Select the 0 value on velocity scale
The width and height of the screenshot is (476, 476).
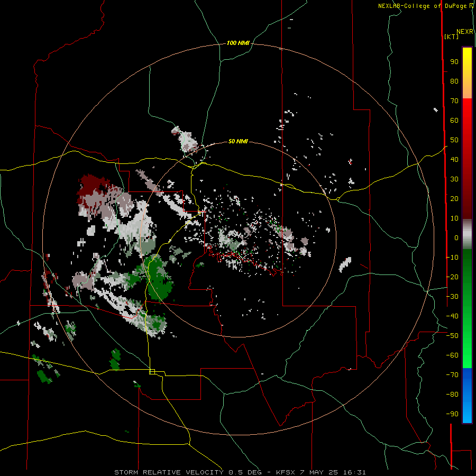click(456, 238)
